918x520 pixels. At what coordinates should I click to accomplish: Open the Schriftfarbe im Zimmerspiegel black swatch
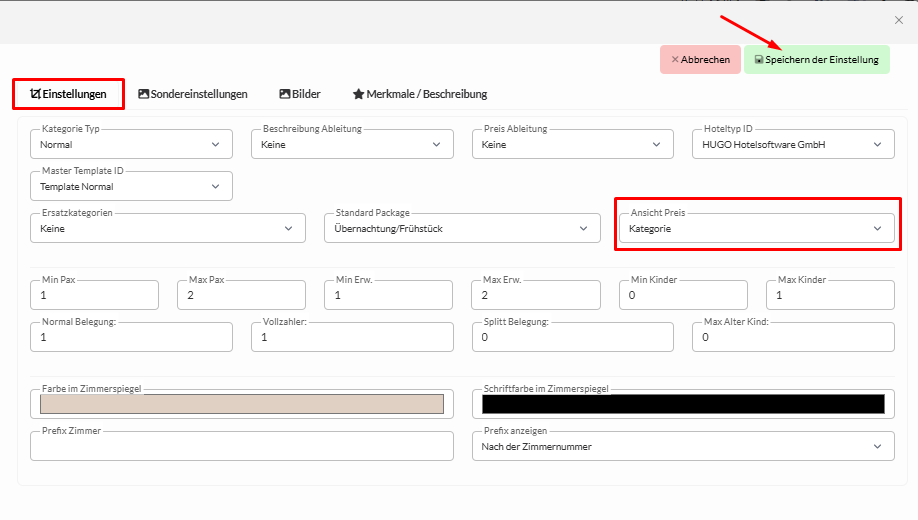tap(683, 404)
